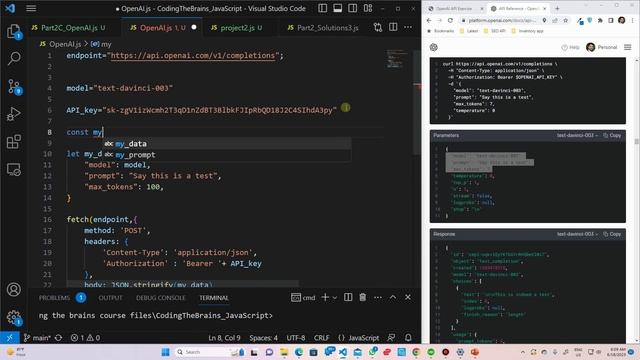
Task: Go back in the browser
Action: click(x=429, y=20)
